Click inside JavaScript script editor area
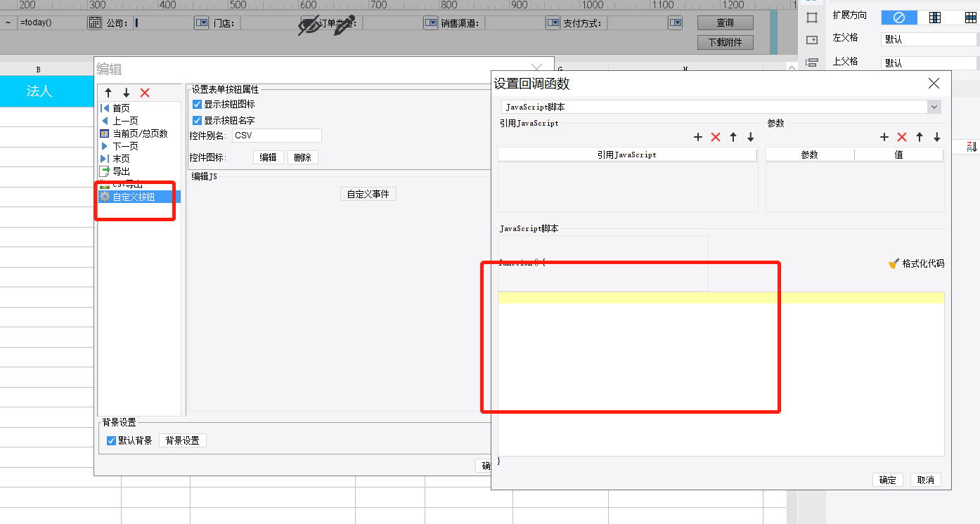The height and width of the screenshot is (524, 980). click(721, 374)
